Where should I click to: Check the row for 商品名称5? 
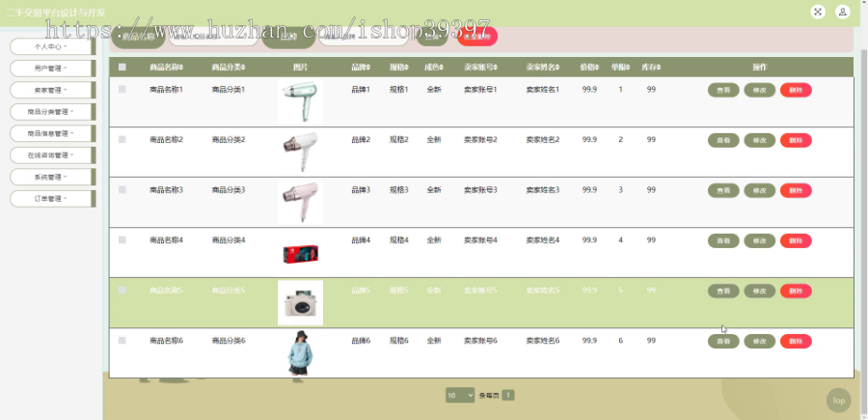[x=122, y=290]
